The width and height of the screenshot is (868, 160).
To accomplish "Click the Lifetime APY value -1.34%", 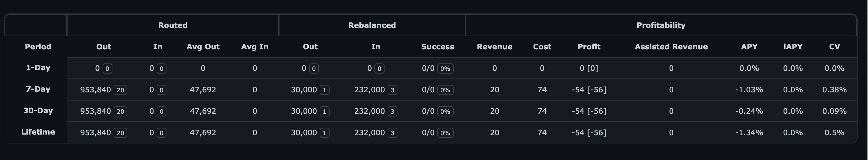I will coord(749,132).
